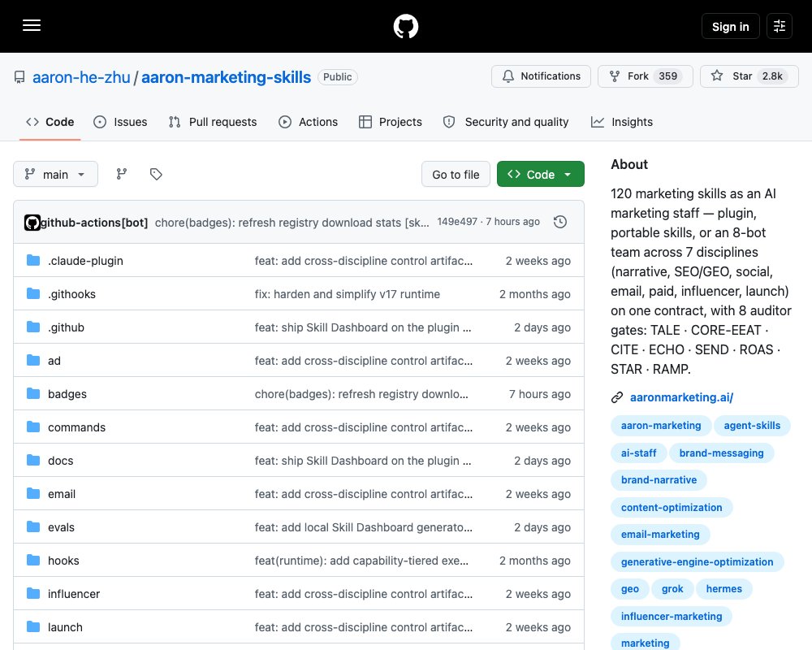Select the brand-narrative topic tag

(x=659, y=480)
